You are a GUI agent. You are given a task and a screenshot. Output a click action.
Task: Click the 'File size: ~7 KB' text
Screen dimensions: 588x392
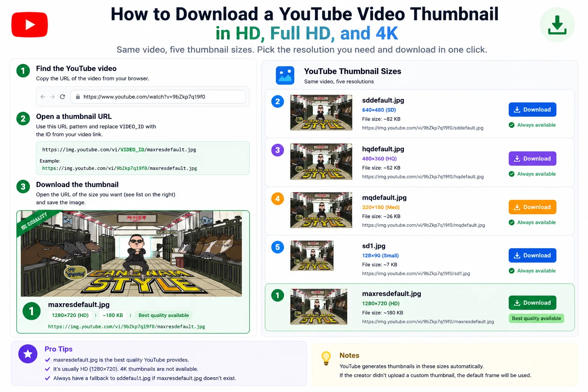click(380, 265)
